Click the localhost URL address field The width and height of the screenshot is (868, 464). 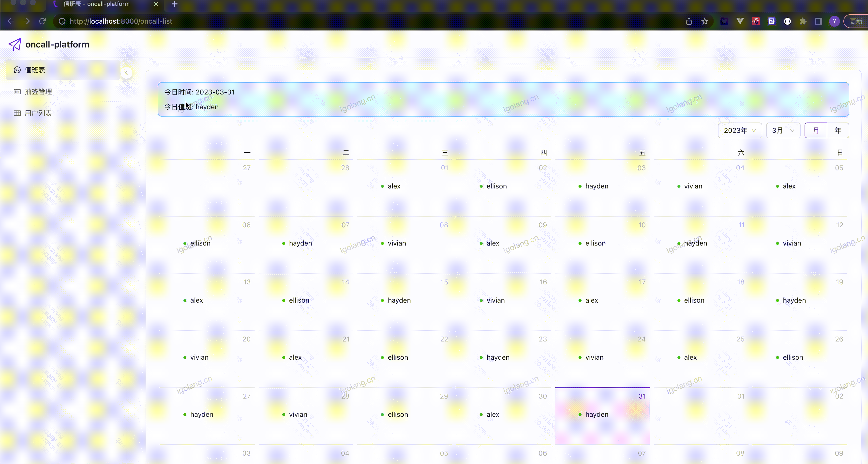pos(121,21)
